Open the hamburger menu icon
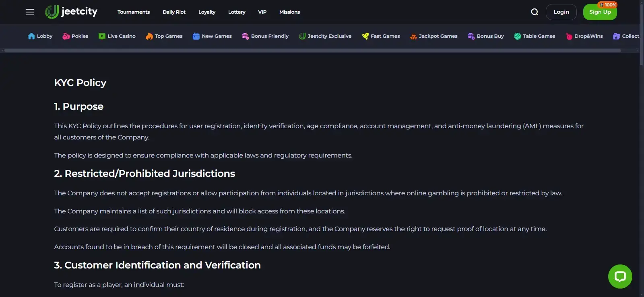Image resolution: width=644 pixels, height=297 pixels. pos(30,12)
